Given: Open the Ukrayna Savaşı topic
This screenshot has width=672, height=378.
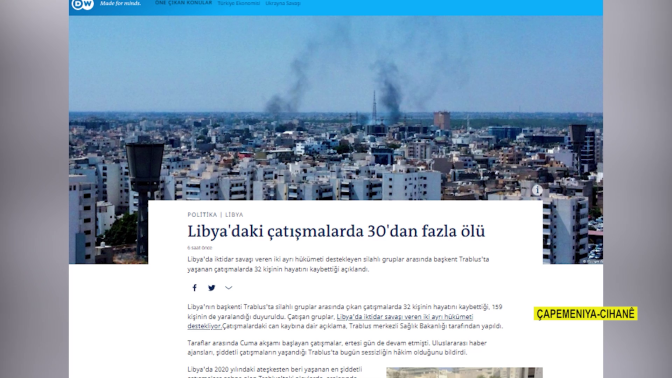Looking at the screenshot, I should 283,3.
